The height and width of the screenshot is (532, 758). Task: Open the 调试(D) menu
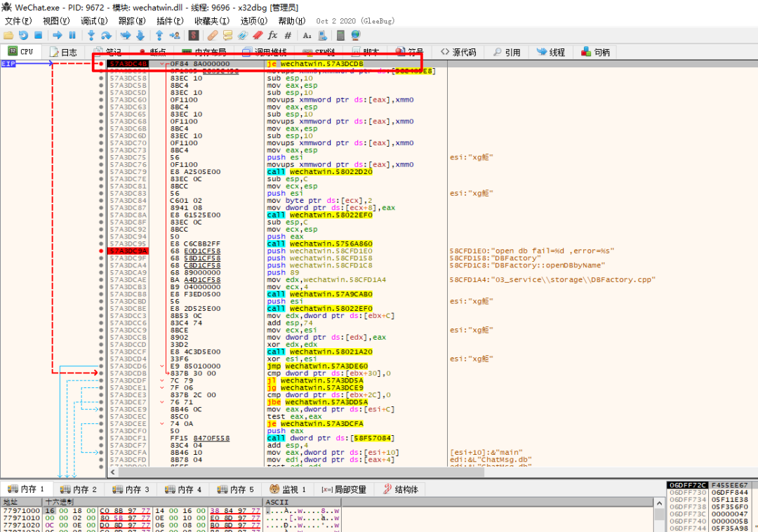coord(94,21)
